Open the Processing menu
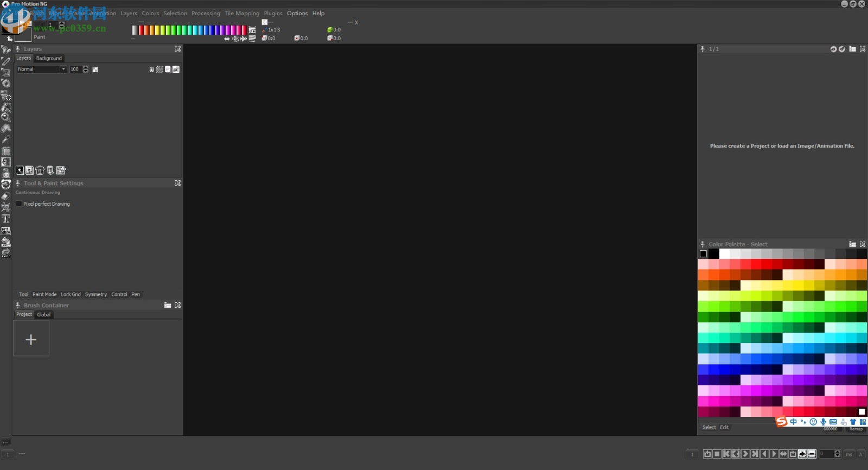This screenshot has width=868, height=470. pyautogui.click(x=206, y=14)
